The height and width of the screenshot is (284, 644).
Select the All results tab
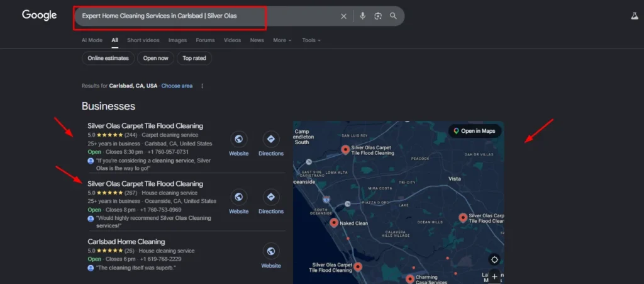114,40
